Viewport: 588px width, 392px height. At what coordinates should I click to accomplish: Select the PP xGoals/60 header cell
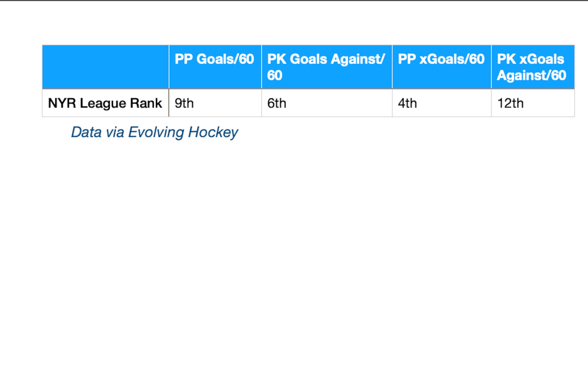[x=442, y=67]
